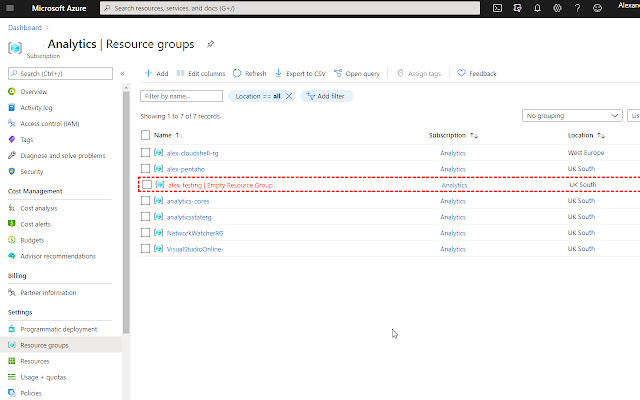The width and height of the screenshot is (640, 400).
Task: Collapse the left navigation with double chevron
Action: pyautogui.click(x=122, y=73)
